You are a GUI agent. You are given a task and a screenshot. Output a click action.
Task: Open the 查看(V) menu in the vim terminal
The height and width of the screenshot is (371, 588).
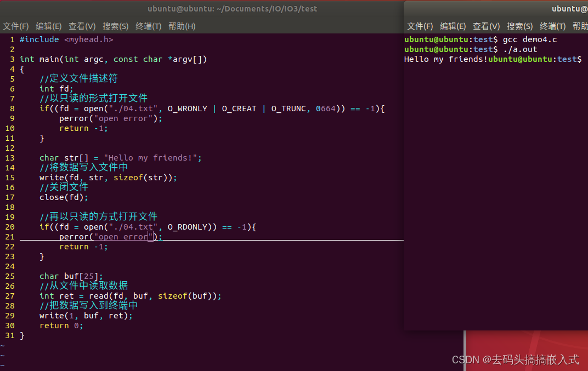82,26
